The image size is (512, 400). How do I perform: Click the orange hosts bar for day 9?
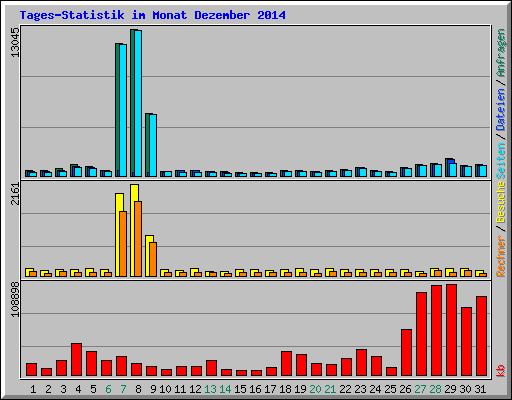(153, 259)
